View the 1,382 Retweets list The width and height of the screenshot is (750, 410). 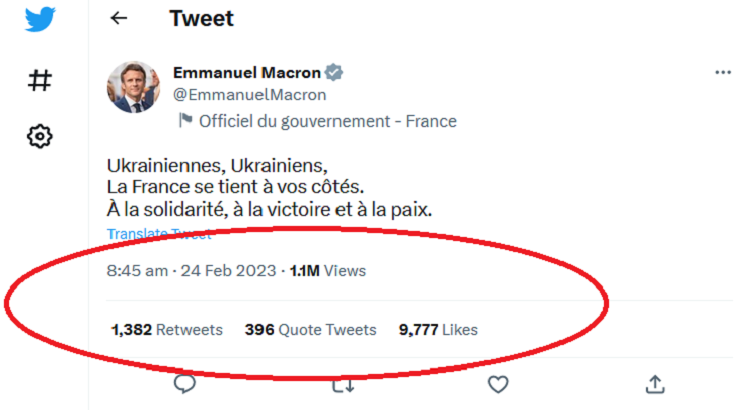tap(166, 329)
